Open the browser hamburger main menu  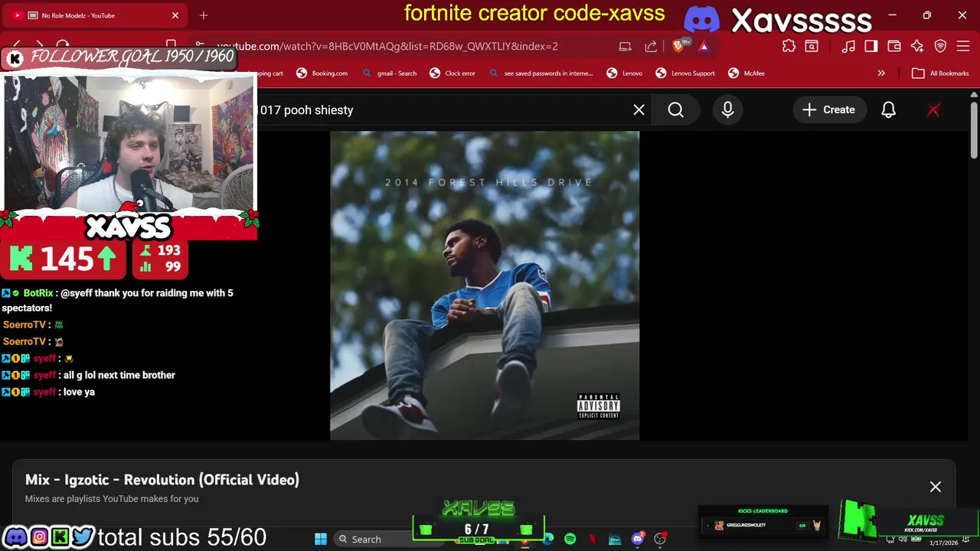(963, 46)
